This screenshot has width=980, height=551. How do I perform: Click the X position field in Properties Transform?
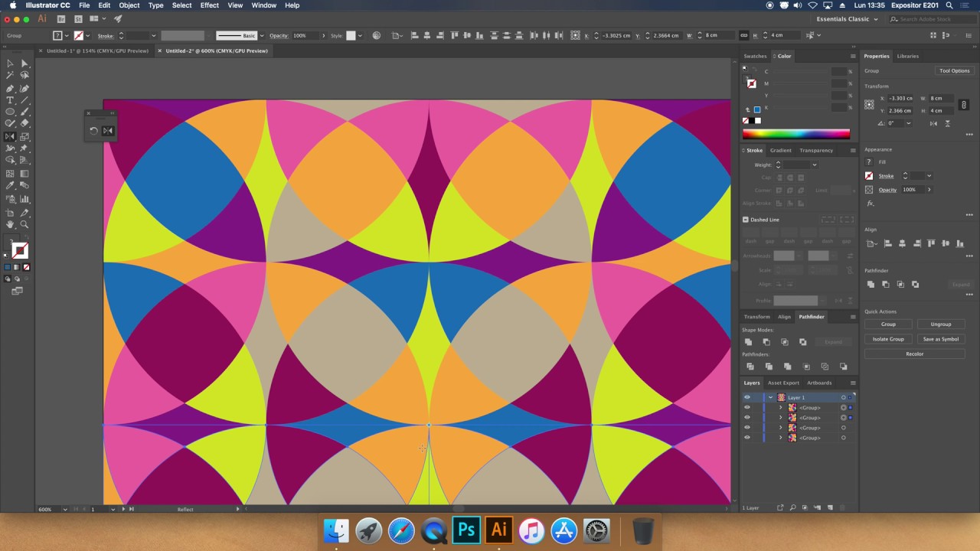900,98
